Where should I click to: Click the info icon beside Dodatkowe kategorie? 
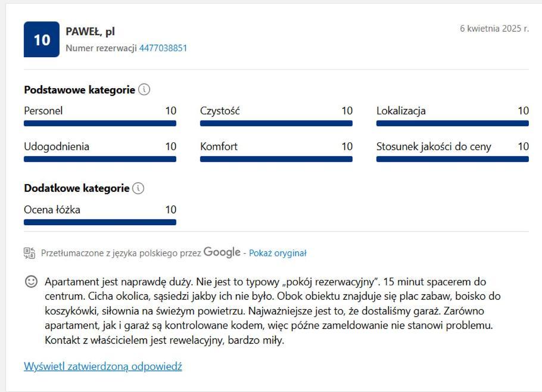138,188
